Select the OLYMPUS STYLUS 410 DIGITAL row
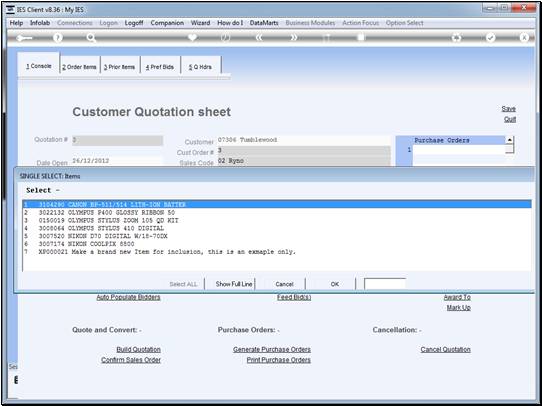Image resolution: width=542 pixels, height=406 pixels. [x=277, y=228]
